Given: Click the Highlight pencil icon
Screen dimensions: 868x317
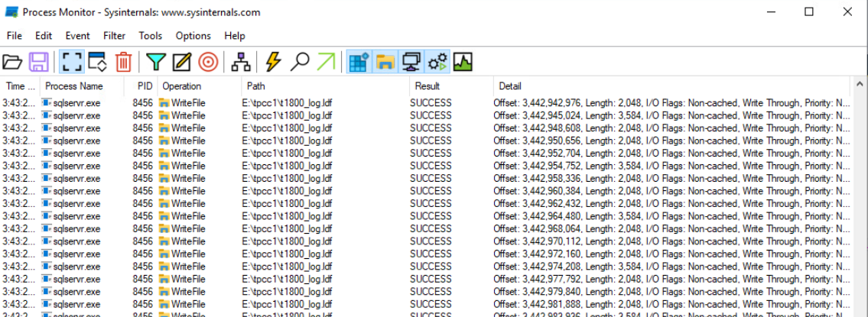Looking at the screenshot, I should click(182, 62).
